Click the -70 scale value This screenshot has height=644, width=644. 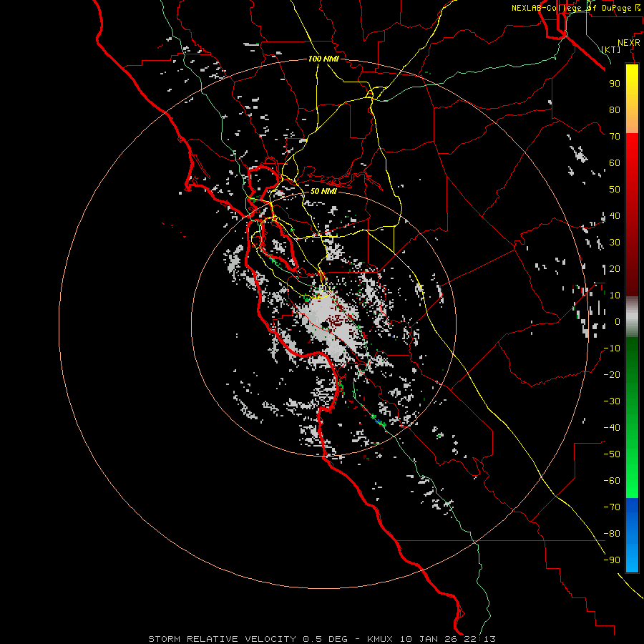click(612, 507)
